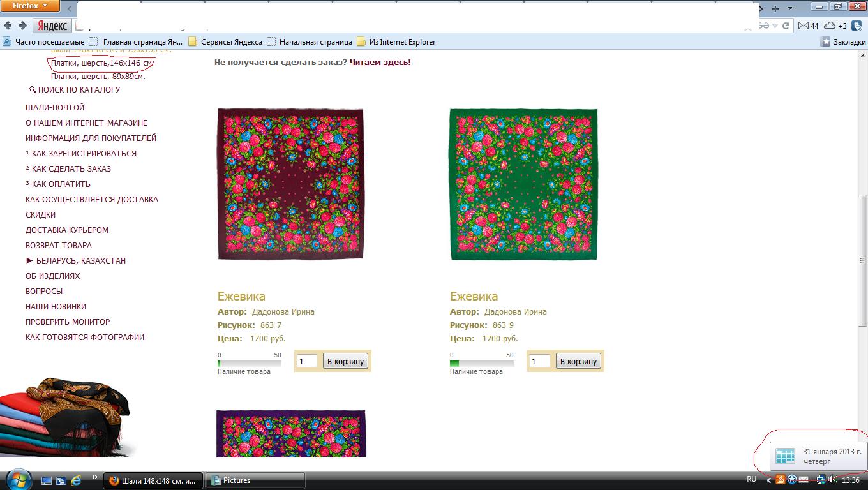The image size is (868, 490).
Task: Reload the page with the refresh icon
Action: (786, 26)
